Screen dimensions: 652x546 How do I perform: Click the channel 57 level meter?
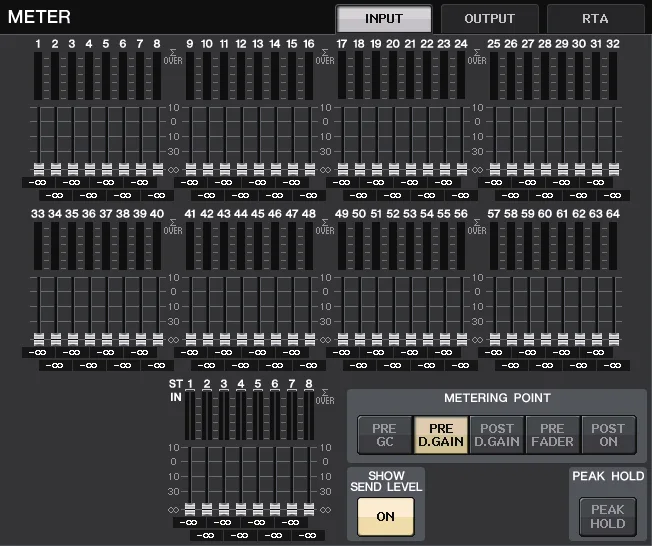coord(494,246)
